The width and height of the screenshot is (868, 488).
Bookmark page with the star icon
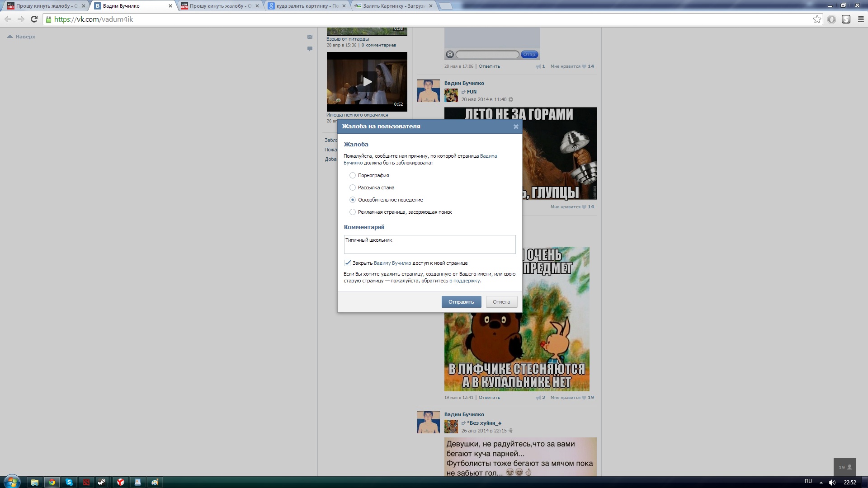coord(817,19)
